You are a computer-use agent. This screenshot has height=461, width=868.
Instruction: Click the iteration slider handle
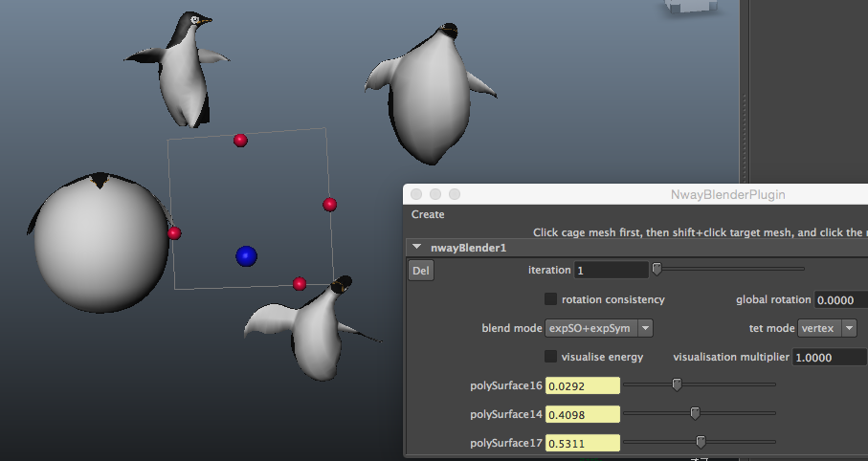(657, 270)
